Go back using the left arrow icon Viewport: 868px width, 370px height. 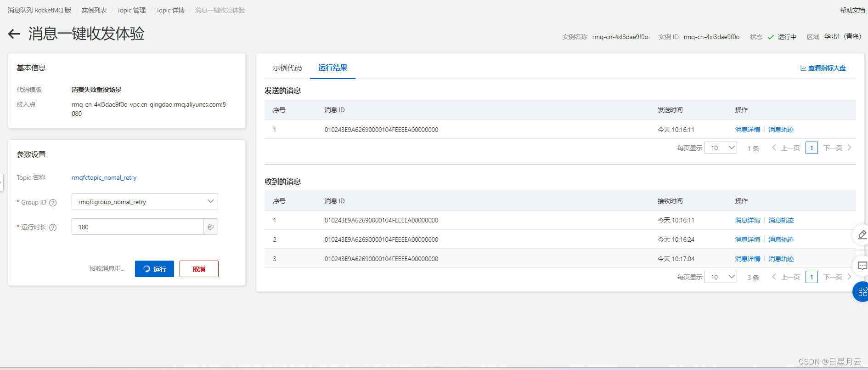[14, 34]
